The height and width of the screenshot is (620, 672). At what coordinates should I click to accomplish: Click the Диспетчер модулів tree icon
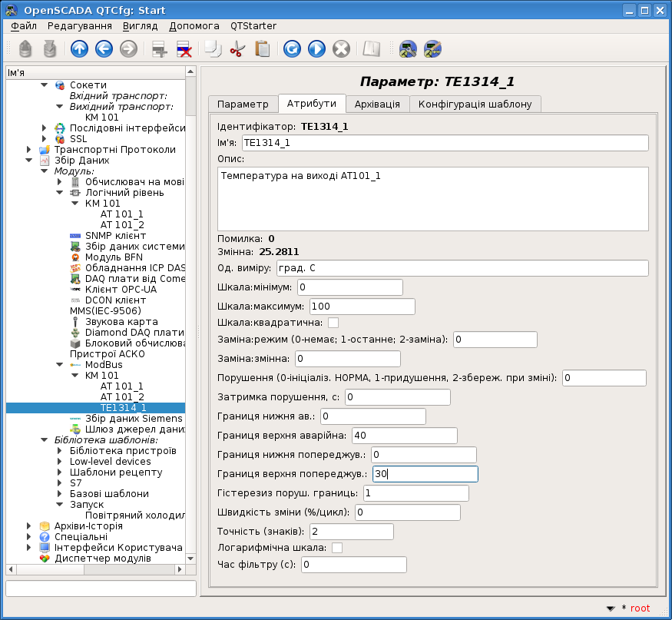(x=45, y=559)
